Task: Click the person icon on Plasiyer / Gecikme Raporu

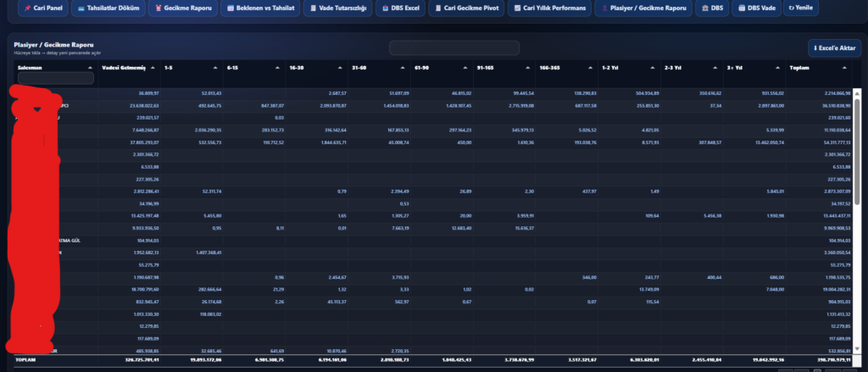Action: (x=604, y=8)
